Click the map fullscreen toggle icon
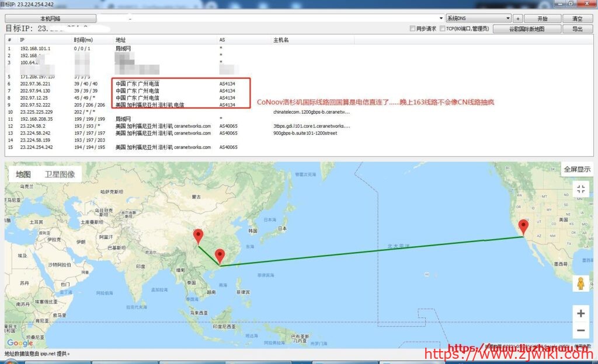Screen dimensions: 598x364 click(x=580, y=189)
